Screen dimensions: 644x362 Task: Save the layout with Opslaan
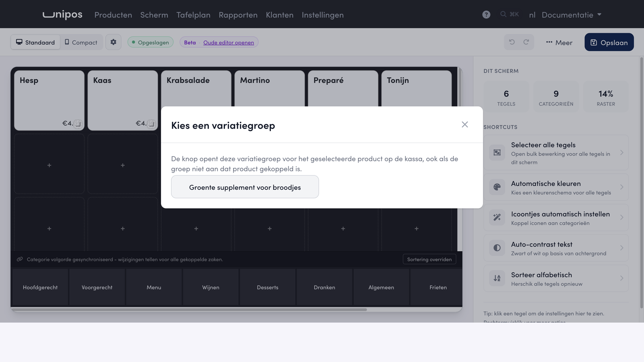coord(609,42)
